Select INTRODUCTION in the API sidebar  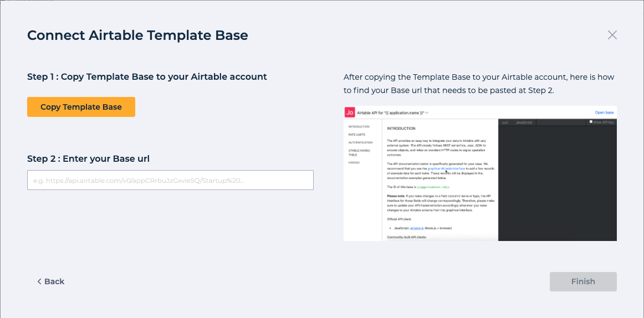point(359,127)
